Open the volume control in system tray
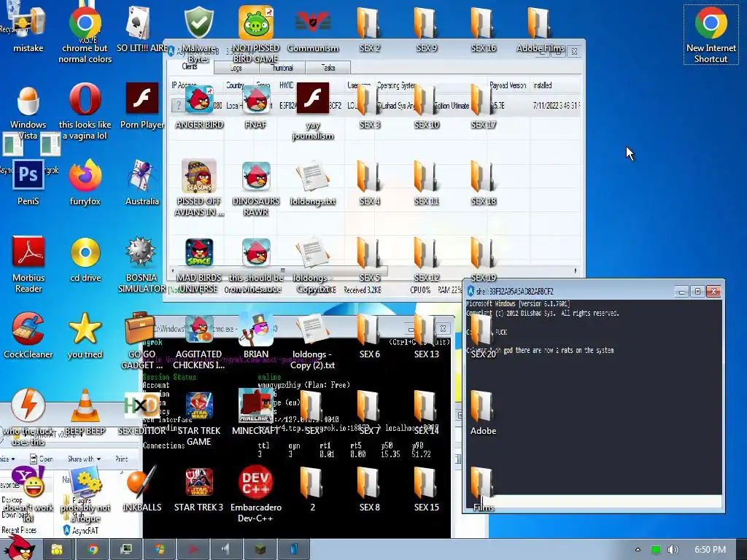747x560 pixels. 673,550
